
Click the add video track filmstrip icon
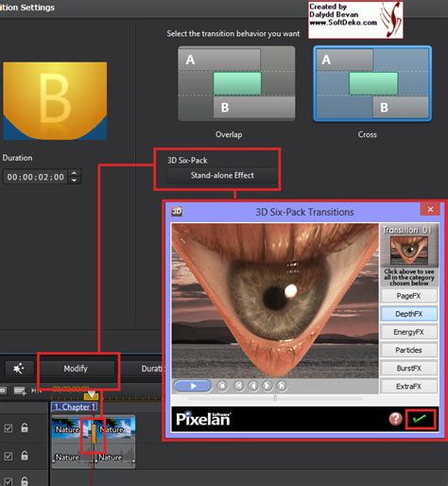point(20,391)
